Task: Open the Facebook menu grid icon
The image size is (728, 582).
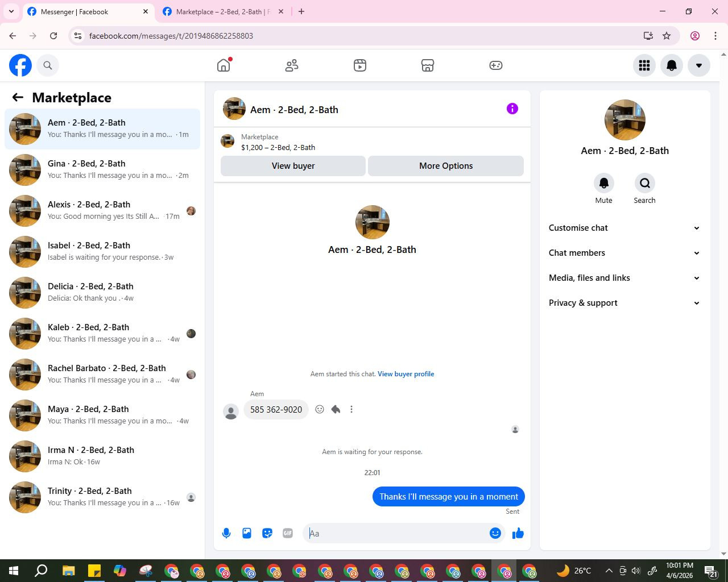Action: (x=644, y=65)
